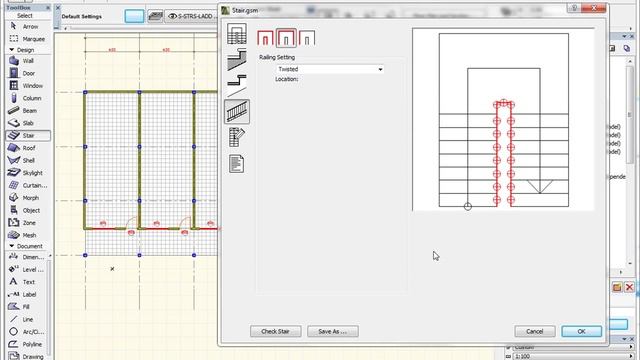The image size is (640, 360).
Task: Activate the Label tool
Action: [27, 294]
